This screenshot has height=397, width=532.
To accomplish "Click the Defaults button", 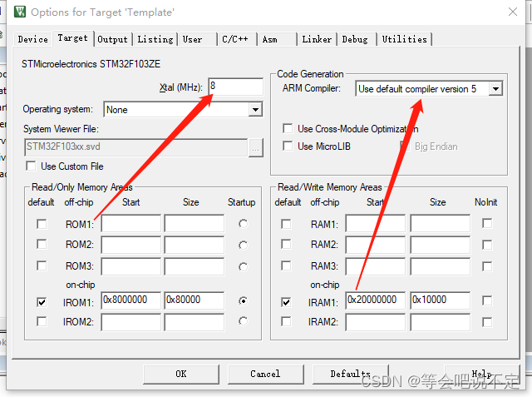I will (x=350, y=375).
